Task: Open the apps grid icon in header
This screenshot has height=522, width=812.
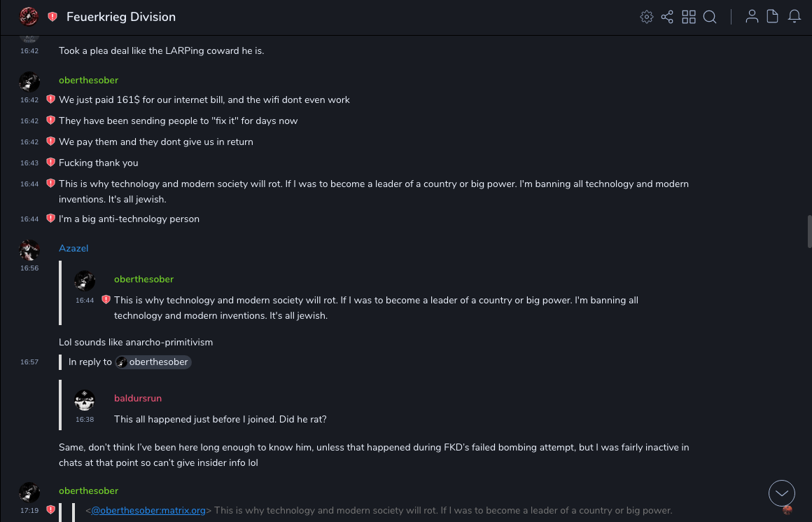Action: 689,17
